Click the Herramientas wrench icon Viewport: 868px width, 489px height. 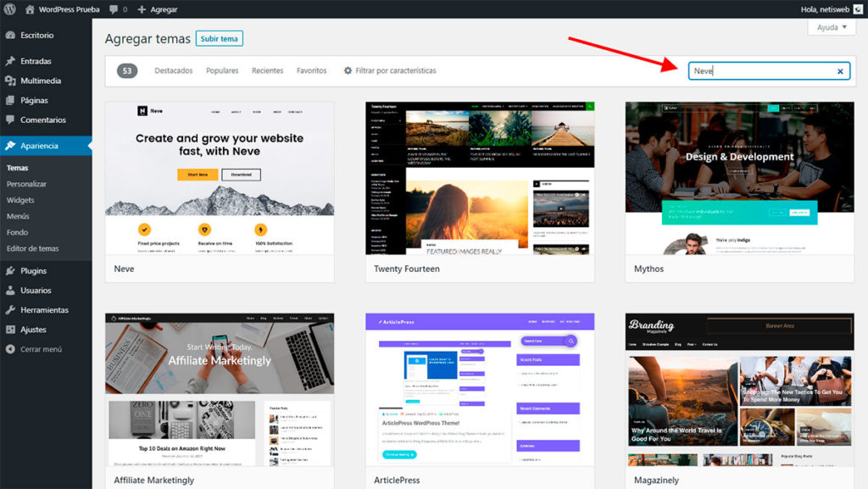pos(10,310)
